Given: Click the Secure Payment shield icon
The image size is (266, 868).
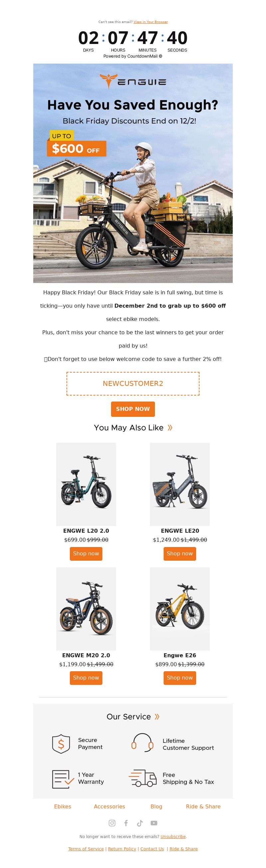Looking at the screenshot, I should point(61,743).
